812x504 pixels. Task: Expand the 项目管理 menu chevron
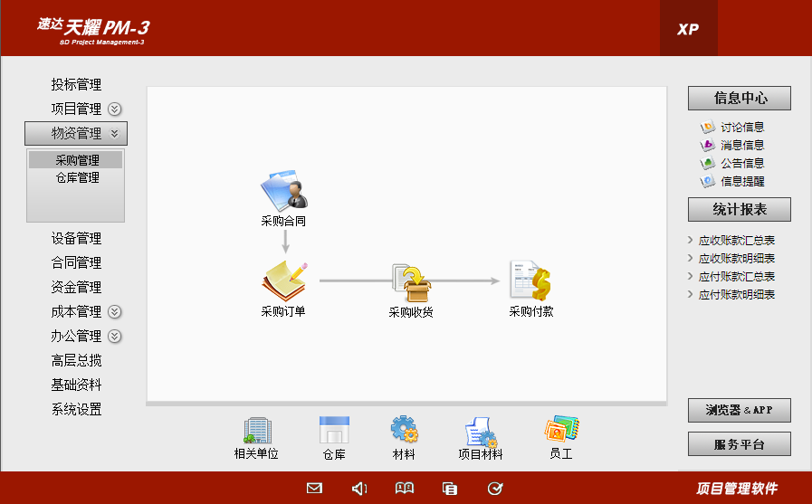point(115,109)
